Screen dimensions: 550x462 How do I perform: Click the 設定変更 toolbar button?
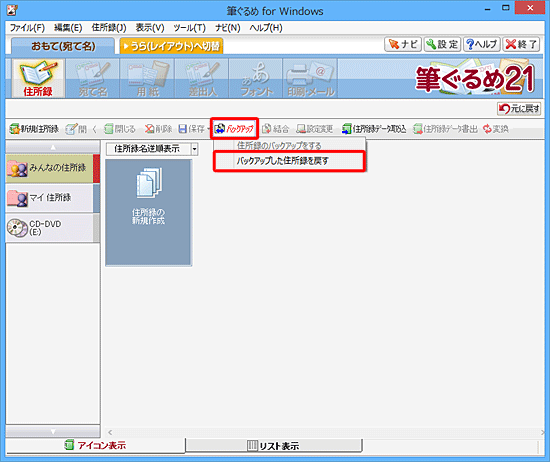click(315, 129)
